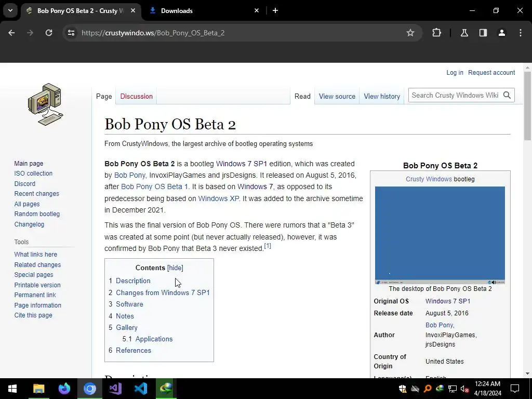Open Chrome Labs flask icon

464,33
